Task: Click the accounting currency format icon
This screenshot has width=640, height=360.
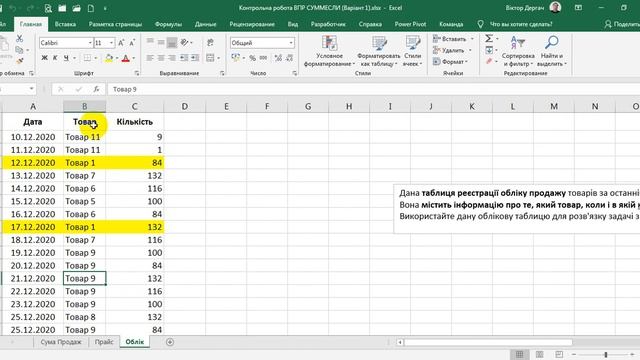Action: tap(236, 58)
